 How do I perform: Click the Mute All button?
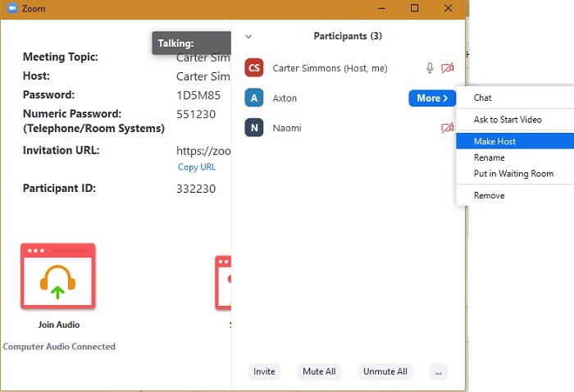(x=319, y=371)
